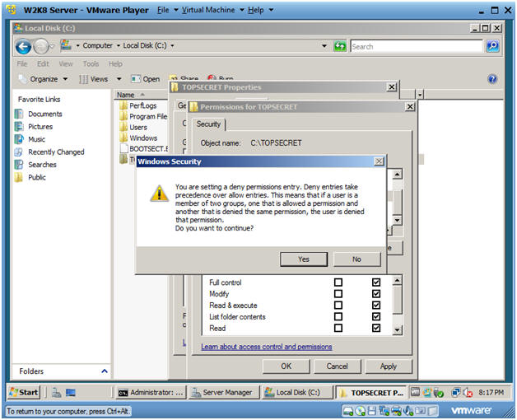
Task: Click VMware CD drive status icon
Action: click(x=361, y=411)
